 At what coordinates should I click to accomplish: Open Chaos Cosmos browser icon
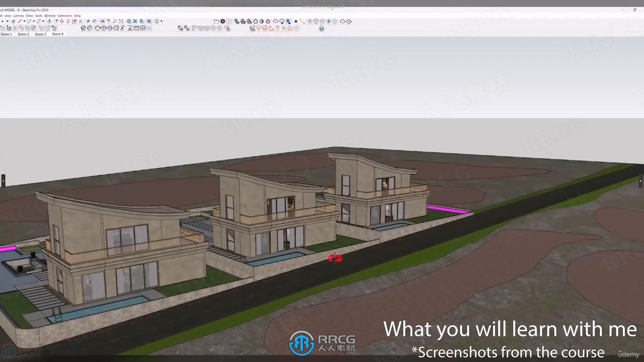click(90, 28)
